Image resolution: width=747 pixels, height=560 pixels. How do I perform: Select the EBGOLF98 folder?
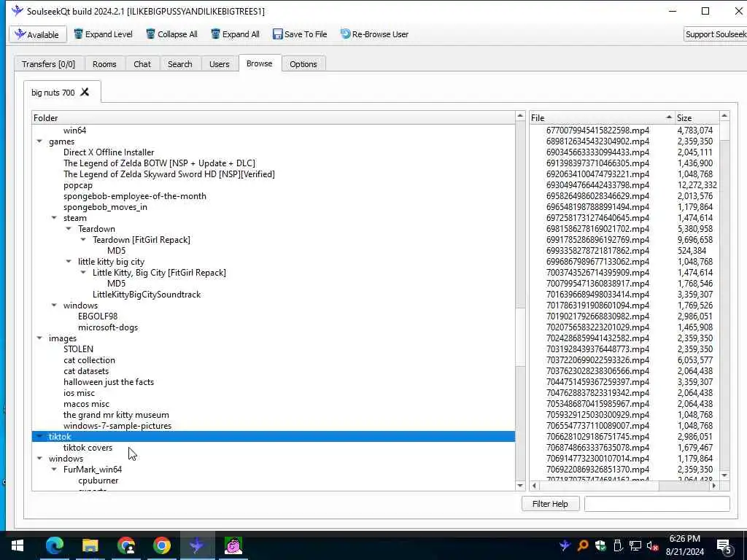pos(98,316)
